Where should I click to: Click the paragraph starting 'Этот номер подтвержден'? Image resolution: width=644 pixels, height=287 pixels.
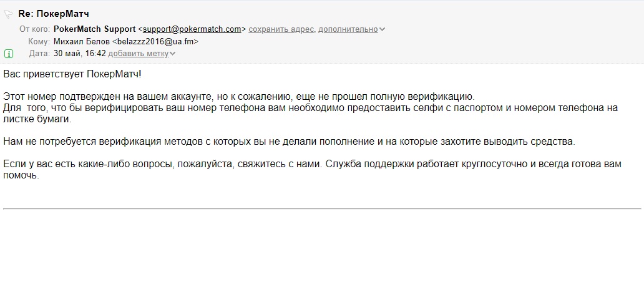coord(311,109)
